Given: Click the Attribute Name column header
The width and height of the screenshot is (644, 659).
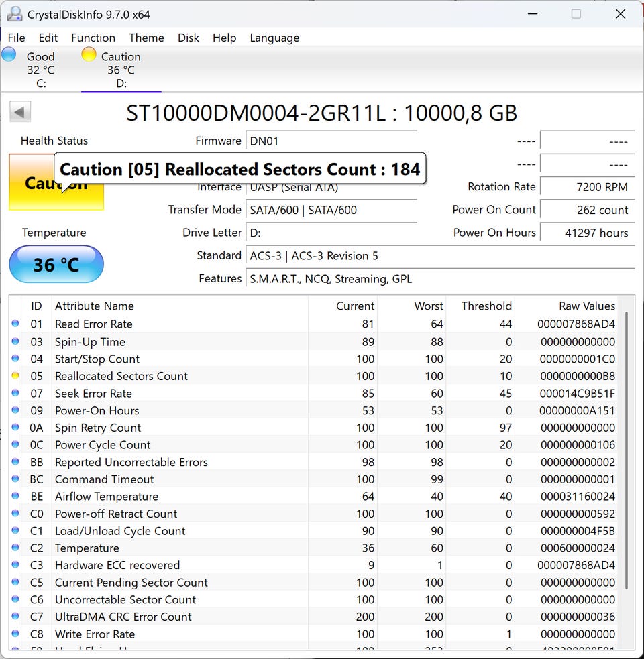Looking at the screenshot, I should coord(95,306).
